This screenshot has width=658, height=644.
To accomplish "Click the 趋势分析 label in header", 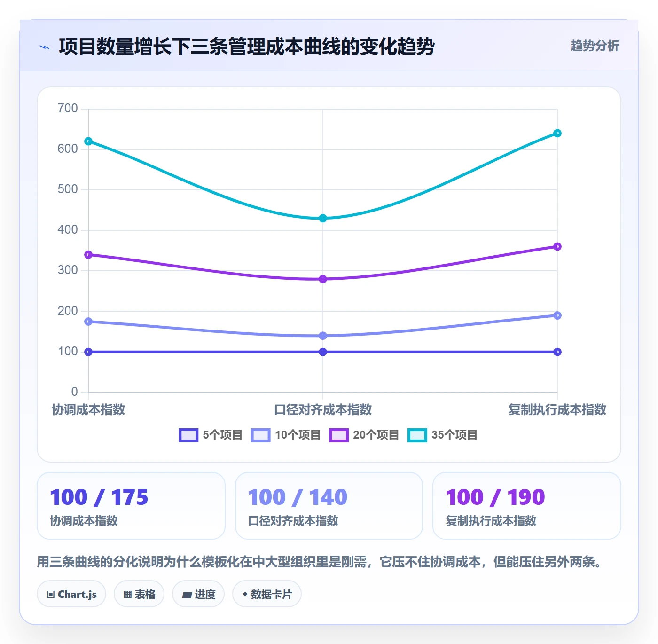I will [x=595, y=46].
